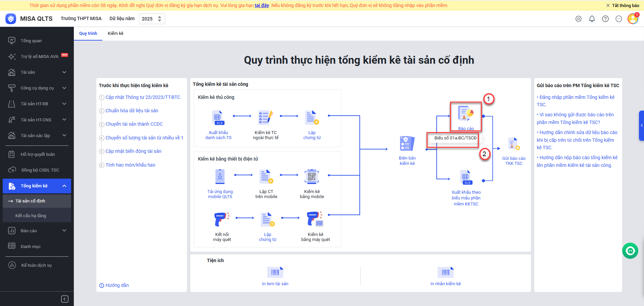The width and height of the screenshot is (644, 306).
Task: Dismiss notice with Tắt thông báo
Action: tap(623, 5)
